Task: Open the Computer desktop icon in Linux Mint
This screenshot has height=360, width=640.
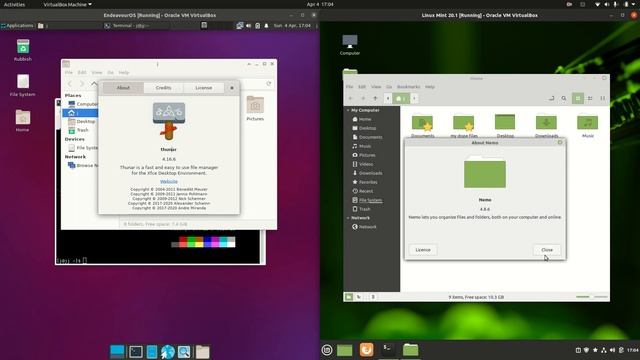Action: (350, 45)
